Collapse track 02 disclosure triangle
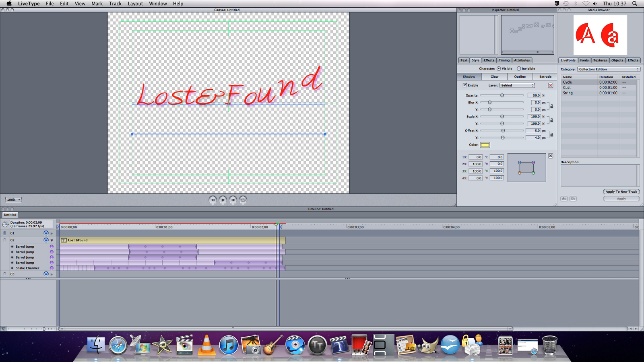Viewport: 644px width, 362px height. point(52,240)
